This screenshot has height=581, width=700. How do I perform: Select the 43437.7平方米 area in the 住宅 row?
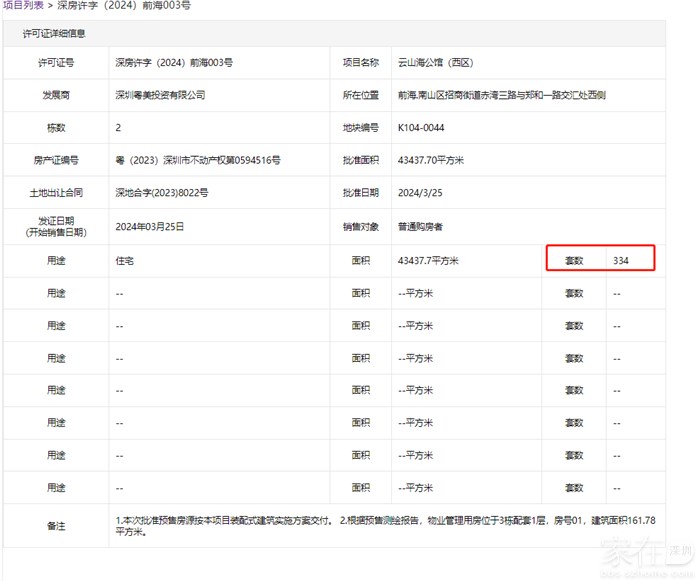tap(428, 260)
